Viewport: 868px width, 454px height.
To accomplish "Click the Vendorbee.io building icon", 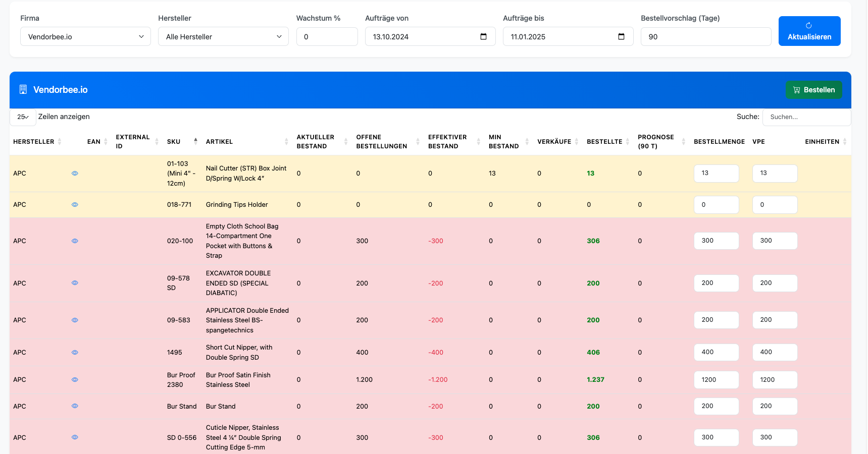I will [23, 89].
